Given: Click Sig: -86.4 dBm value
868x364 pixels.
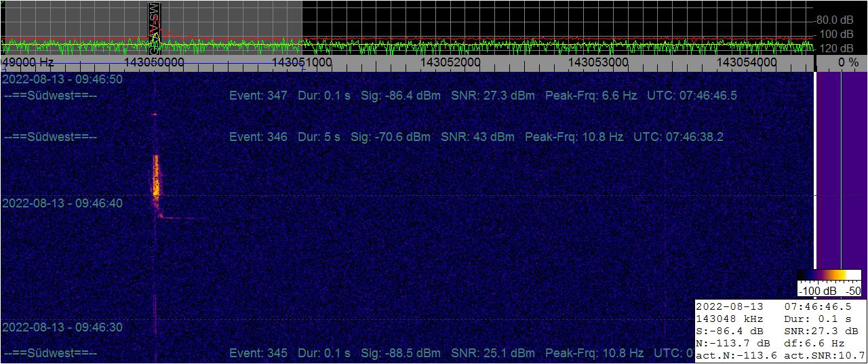Looking at the screenshot, I should tap(401, 96).
